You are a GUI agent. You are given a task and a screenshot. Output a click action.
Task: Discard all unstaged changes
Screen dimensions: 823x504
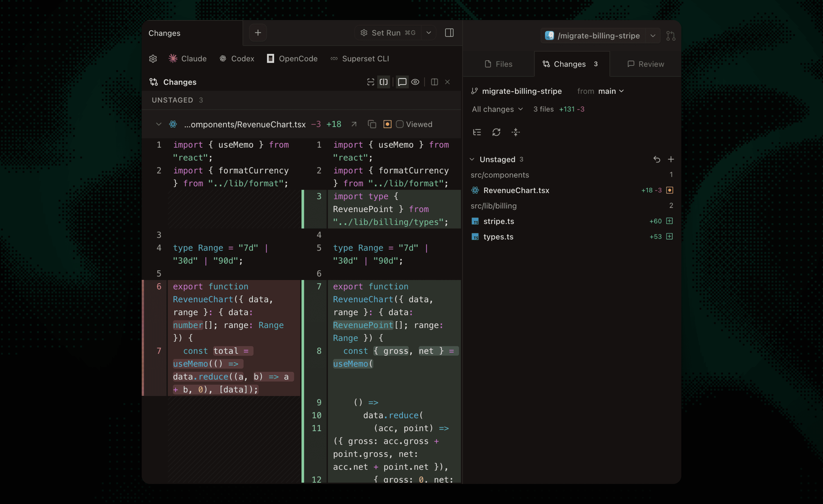click(657, 159)
